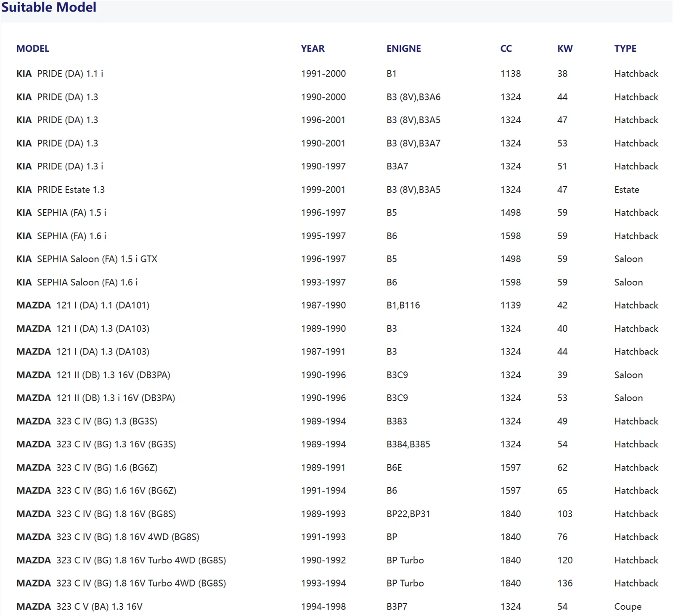
Task: Click engine 'BP22,BP31'
Action: pyautogui.click(x=408, y=514)
